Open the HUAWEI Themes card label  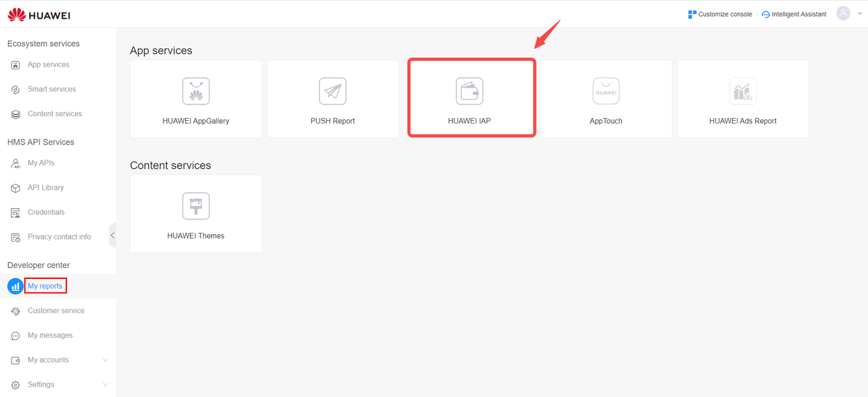[x=196, y=236]
